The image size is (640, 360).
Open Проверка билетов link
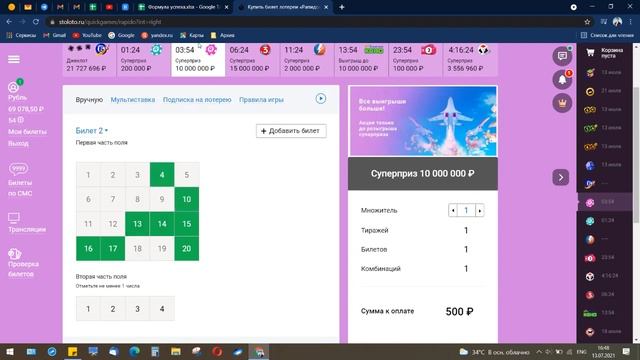[24, 269]
